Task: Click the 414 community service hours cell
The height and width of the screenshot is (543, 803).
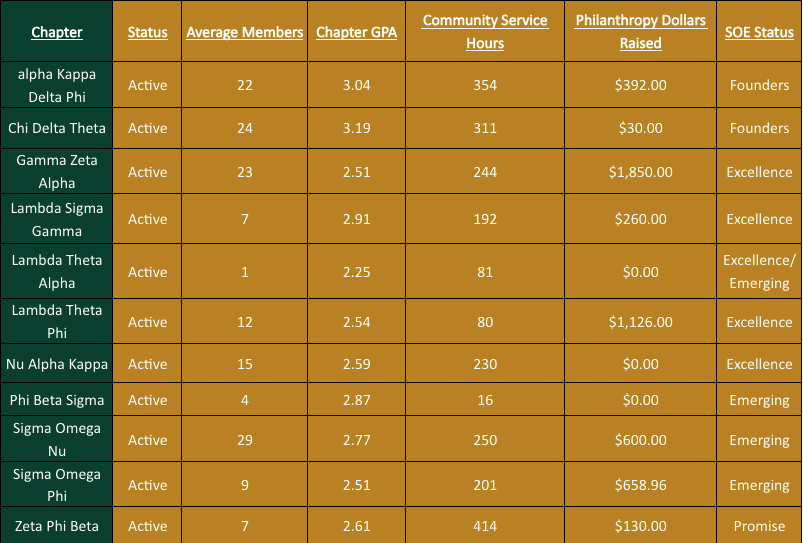Action: (x=485, y=526)
